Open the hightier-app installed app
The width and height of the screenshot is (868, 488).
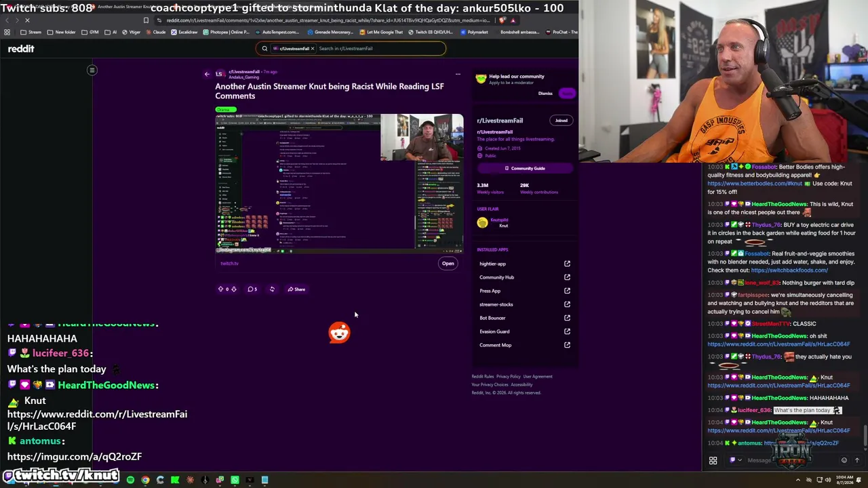point(493,264)
